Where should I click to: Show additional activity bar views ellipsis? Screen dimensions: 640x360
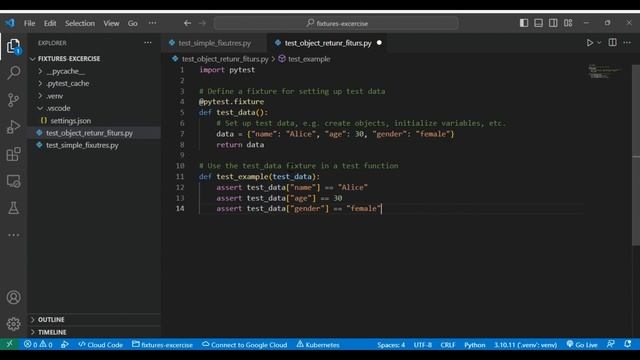point(13,235)
